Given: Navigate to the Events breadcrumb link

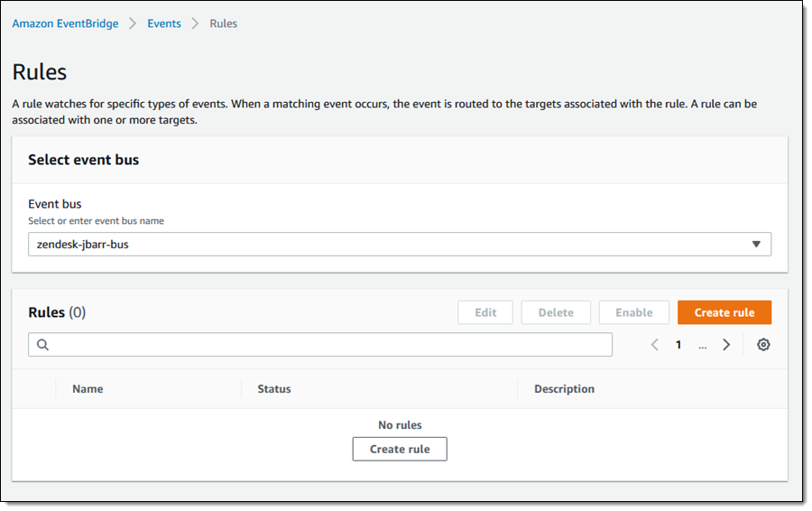Looking at the screenshot, I should click(x=164, y=23).
